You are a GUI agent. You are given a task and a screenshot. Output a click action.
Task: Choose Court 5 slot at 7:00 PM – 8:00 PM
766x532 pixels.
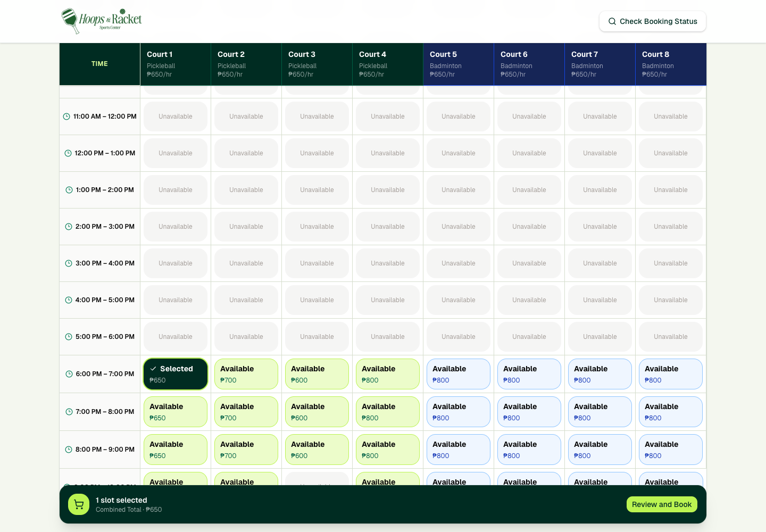459,412
